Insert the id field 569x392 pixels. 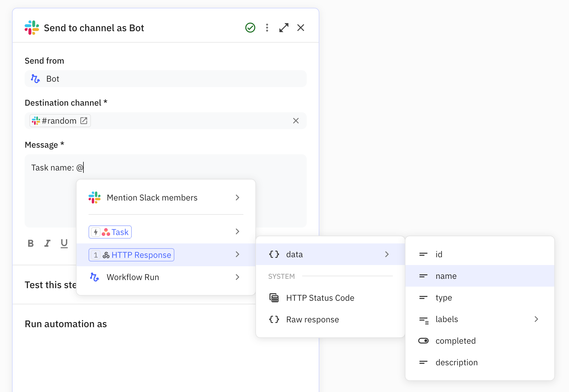click(x=480, y=254)
